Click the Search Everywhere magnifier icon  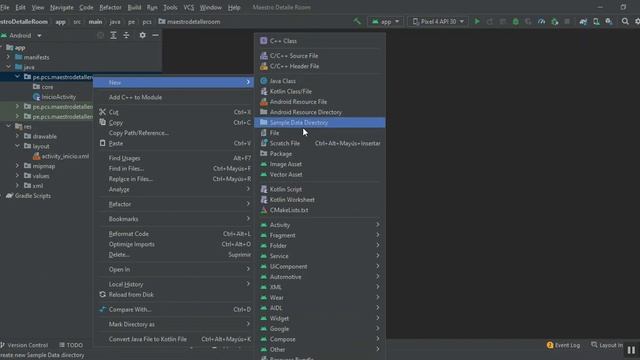pos(625,21)
